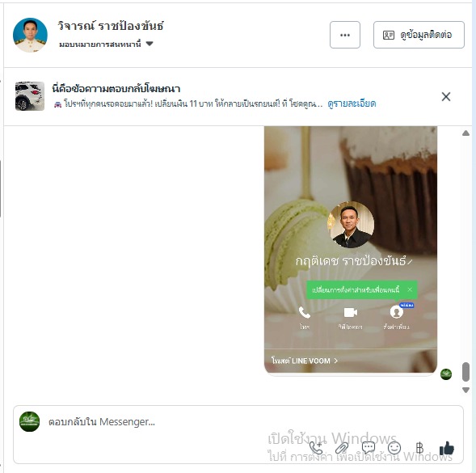The image size is (476, 473).
Task: Open the white car ad thumbnail
Action: point(30,96)
